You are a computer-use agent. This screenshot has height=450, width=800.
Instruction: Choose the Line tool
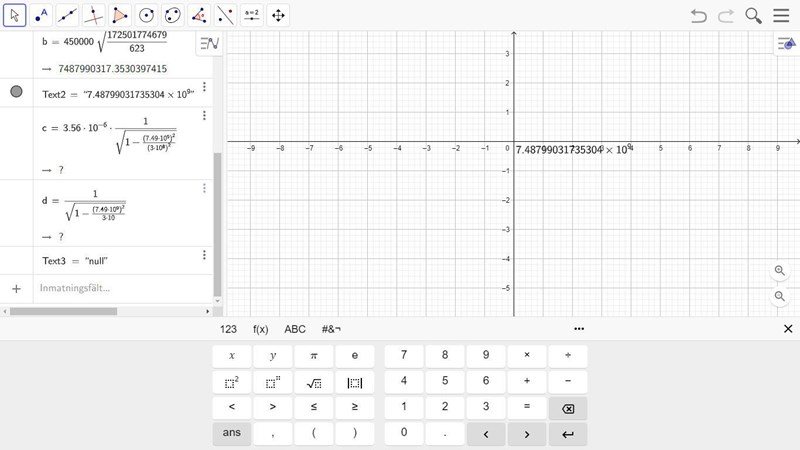coord(67,15)
